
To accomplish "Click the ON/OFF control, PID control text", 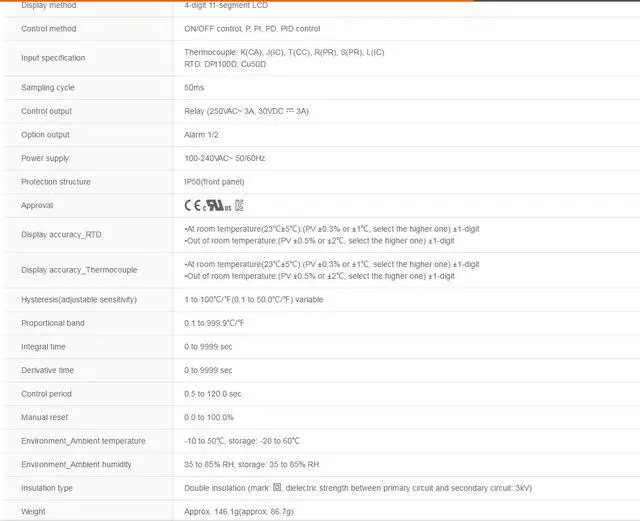I will click(x=252, y=29).
